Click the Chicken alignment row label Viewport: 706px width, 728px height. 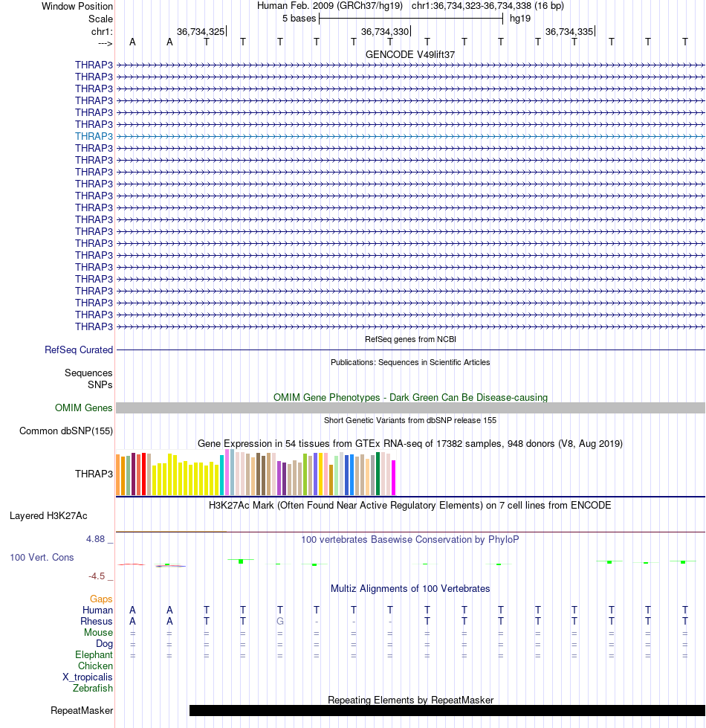96,666
